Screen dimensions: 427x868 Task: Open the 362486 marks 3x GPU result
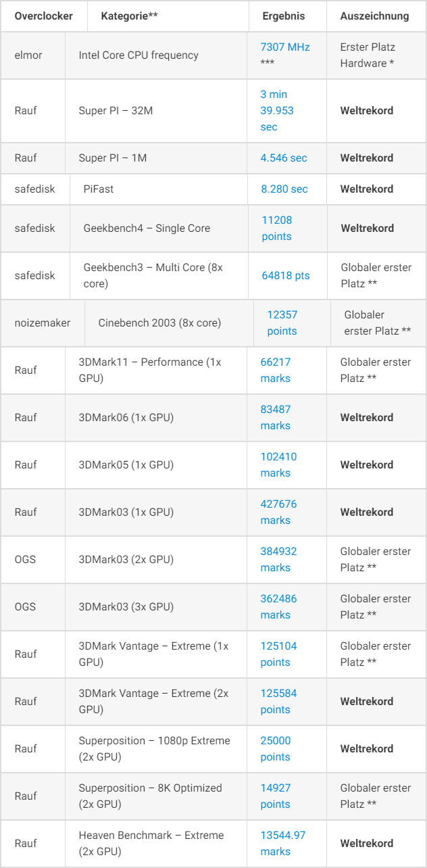pos(278,607)
